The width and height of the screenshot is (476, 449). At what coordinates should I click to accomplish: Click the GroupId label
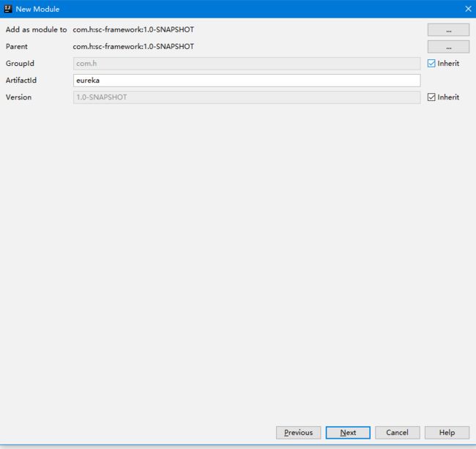click(20, 64)
